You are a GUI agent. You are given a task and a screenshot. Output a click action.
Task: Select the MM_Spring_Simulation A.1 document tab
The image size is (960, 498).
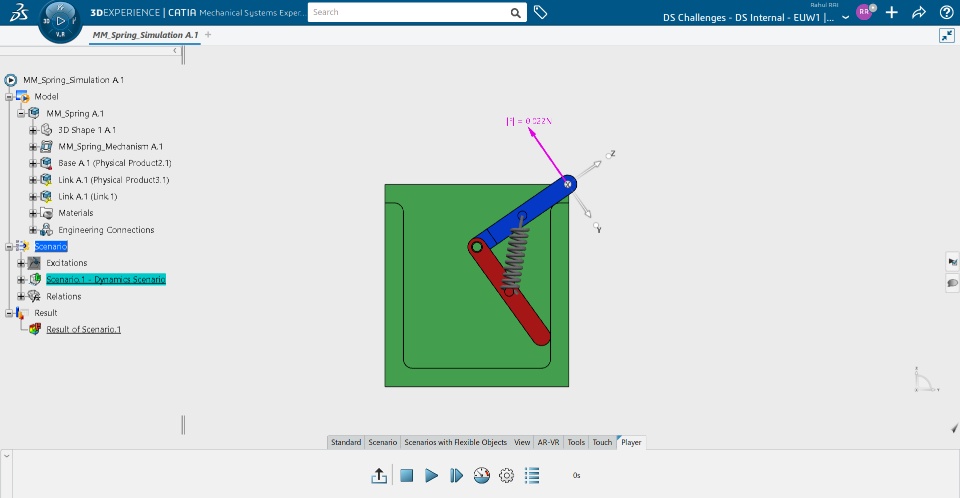point(145,35)
